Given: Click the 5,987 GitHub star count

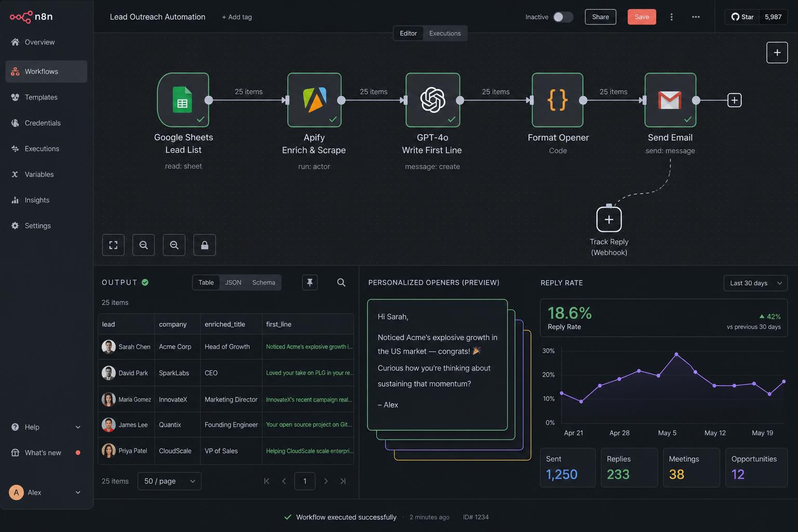Looking at the screenshot, I should pyautogui.click(x=773, y=17).
